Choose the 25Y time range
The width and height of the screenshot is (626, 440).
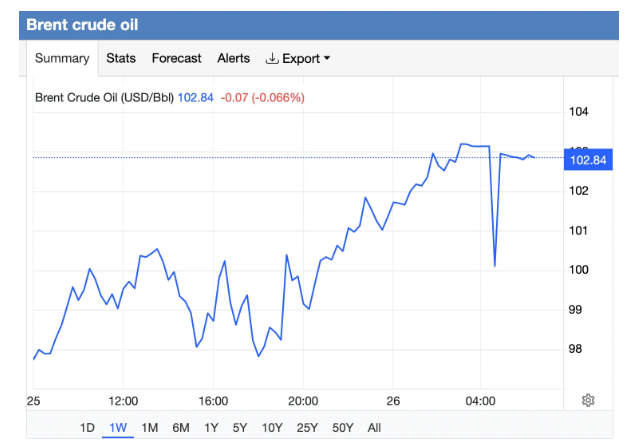tap(306, 428)
